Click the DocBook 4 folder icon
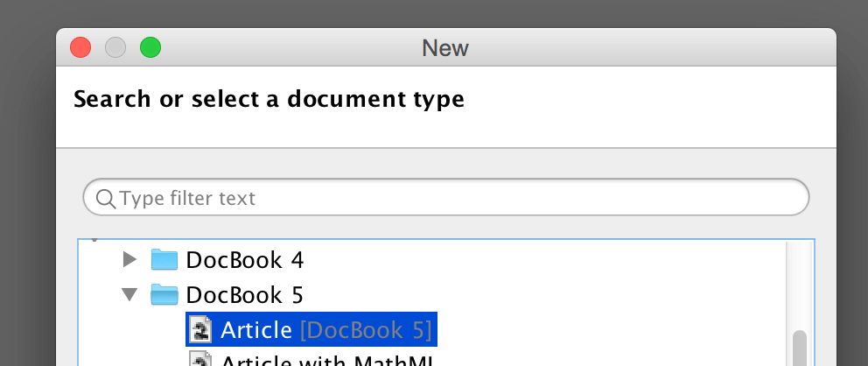868x366 pixels. click(164, 259)
